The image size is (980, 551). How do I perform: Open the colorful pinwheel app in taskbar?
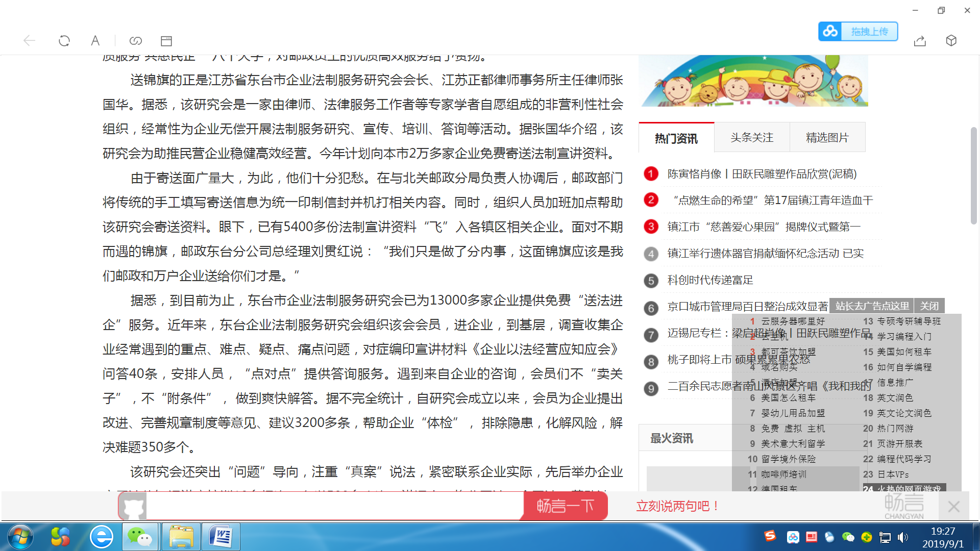60,537
